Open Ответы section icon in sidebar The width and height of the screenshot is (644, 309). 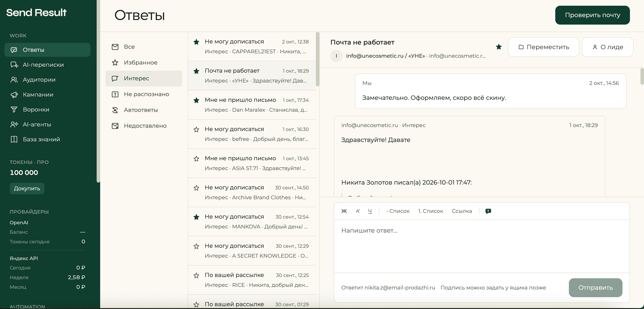pyautogui.click(x=14, y=50)
